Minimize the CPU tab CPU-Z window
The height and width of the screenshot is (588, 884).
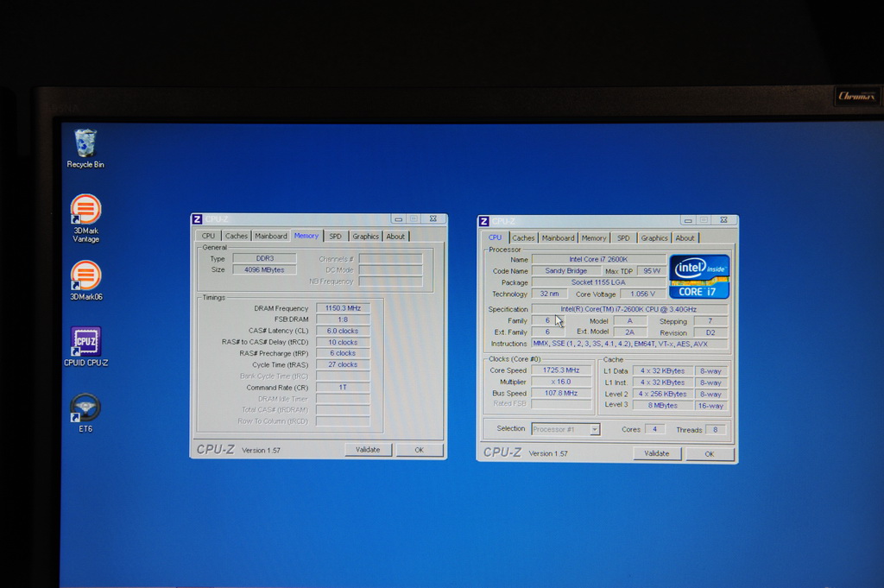tap(688, 220)
